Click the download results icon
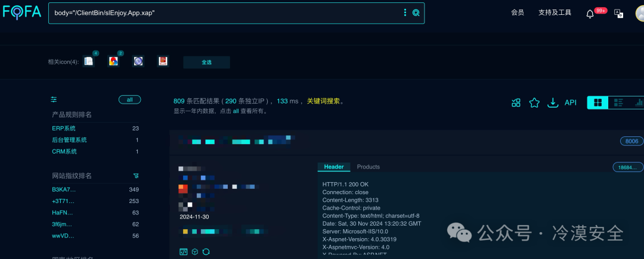This screenshot has height=259, width=644. (553, 103)
